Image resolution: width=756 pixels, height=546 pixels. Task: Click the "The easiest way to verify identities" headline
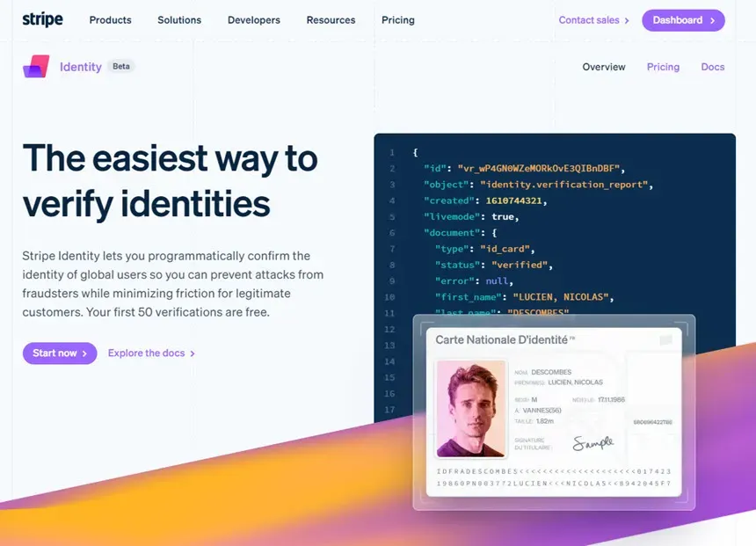[x=171, y=180]
